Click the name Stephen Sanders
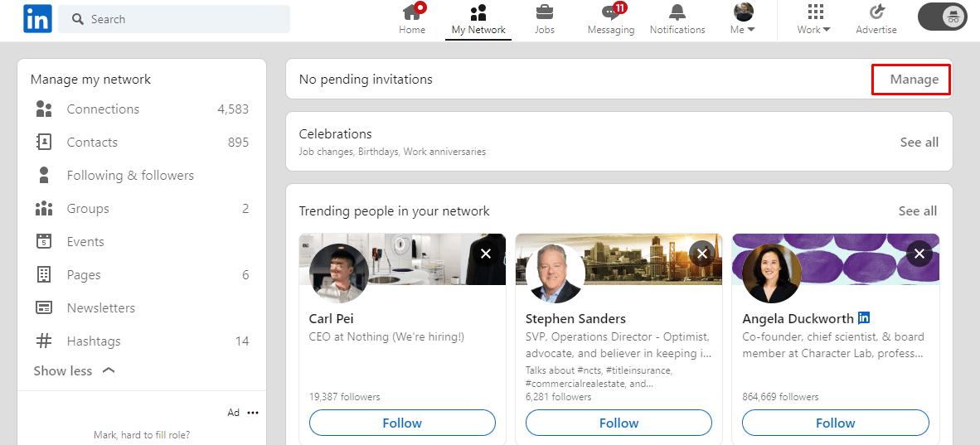Viewport: 980px width, 445px height. click(x=575, y=319)
